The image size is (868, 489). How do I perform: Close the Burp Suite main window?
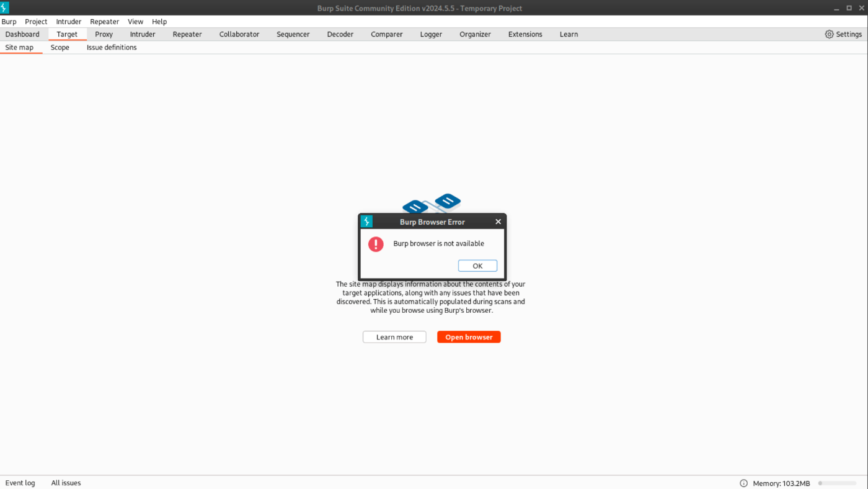point(861,8)
